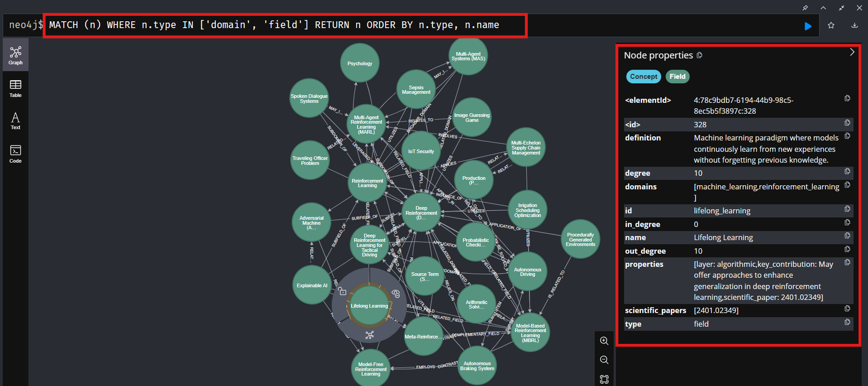
Task: Select the Psychology node
Action: pos(360,63)
